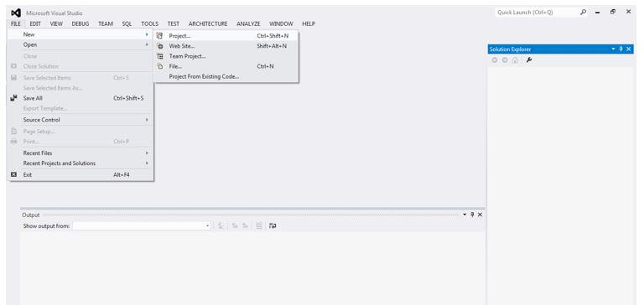Viewport: 644px width, 305px height.
Task: Click the Solution Explorer Home icon
Action: point(515,60)
